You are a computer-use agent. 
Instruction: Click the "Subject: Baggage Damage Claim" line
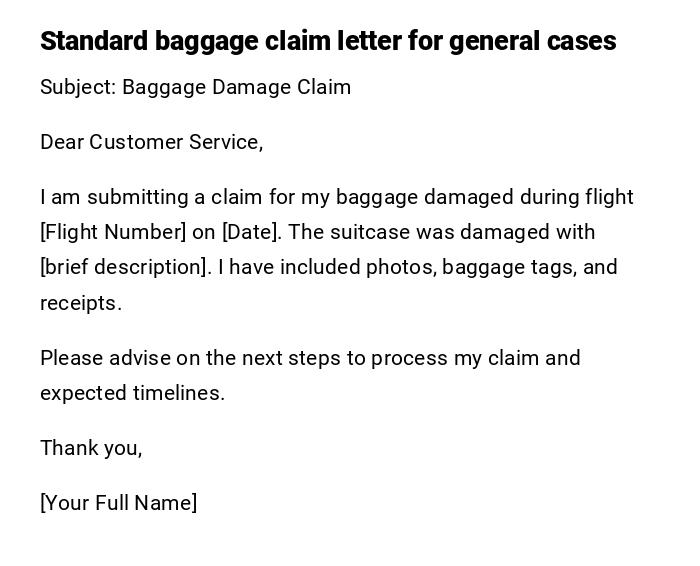coord(195,87)
